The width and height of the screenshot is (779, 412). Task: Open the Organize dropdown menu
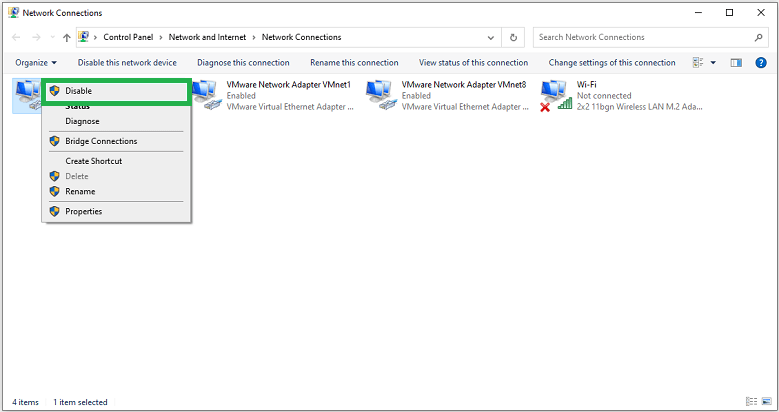pyautogui.click(x=36, y=63)
